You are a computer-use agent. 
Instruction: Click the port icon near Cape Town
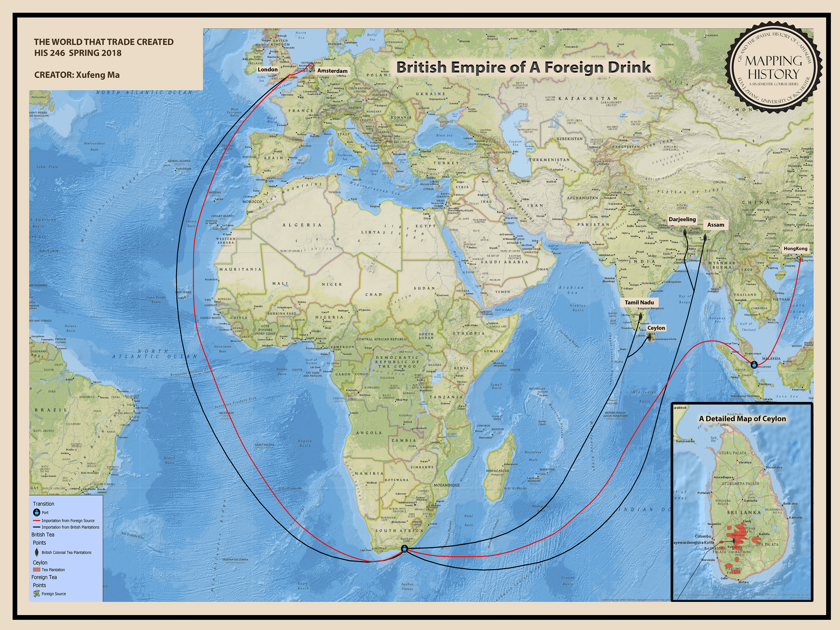(x=405, y=549)
